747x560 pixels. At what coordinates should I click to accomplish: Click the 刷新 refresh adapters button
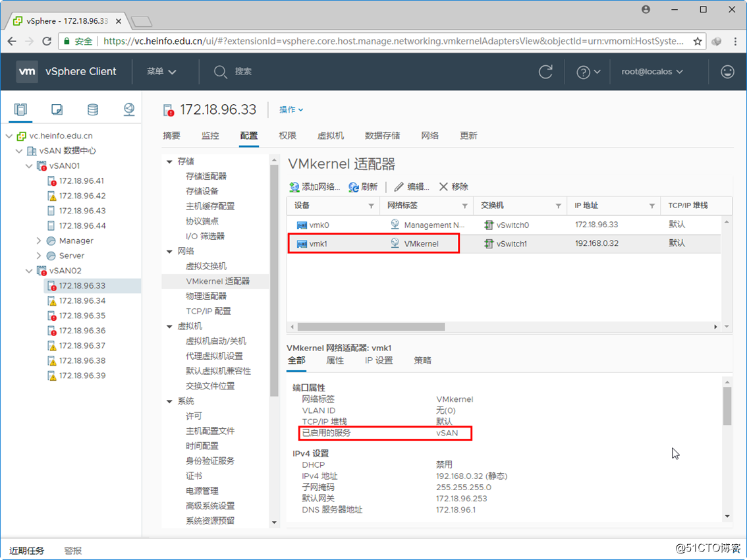[363, 187]
